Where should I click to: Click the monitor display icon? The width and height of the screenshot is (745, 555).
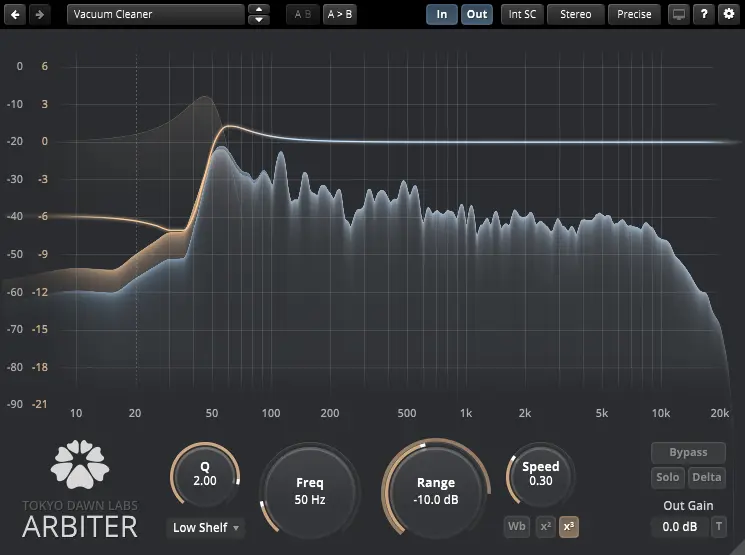pos(679,14)
